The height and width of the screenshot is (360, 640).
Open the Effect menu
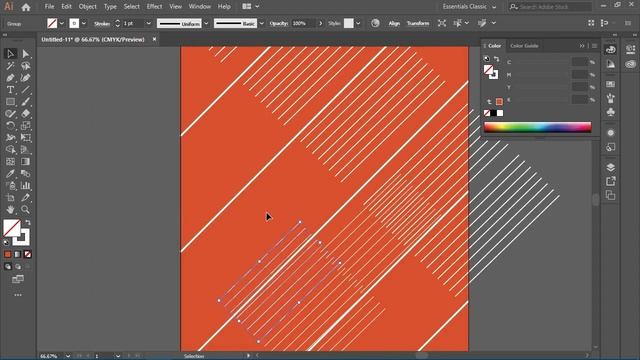pyautogui.click(x=154, y=7)
